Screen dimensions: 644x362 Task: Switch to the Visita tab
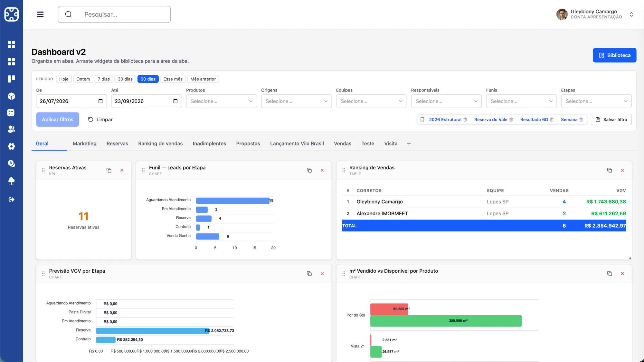coord(391,144)
